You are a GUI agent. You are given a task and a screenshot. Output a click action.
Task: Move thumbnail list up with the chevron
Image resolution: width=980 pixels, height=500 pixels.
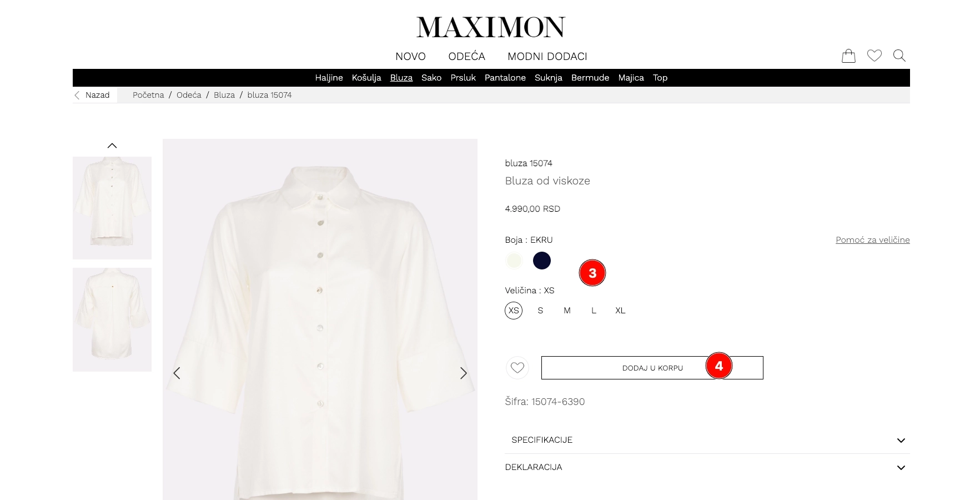click(112, 146)
